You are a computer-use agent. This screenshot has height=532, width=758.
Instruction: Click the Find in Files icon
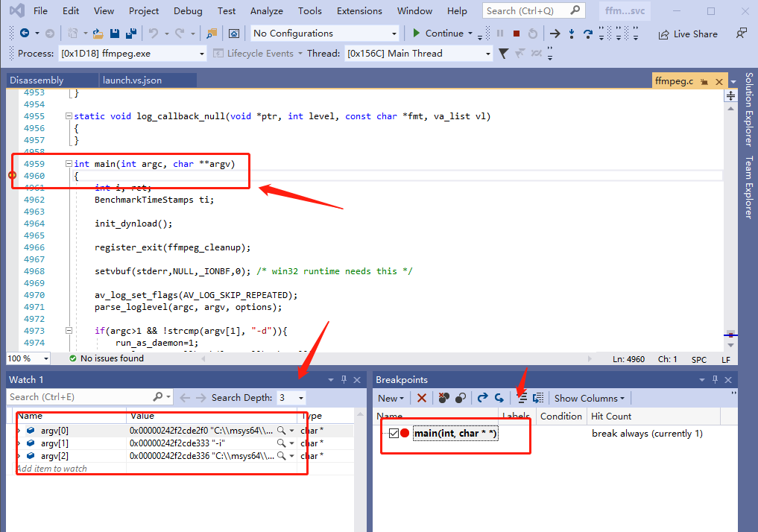tap(211, 34)
